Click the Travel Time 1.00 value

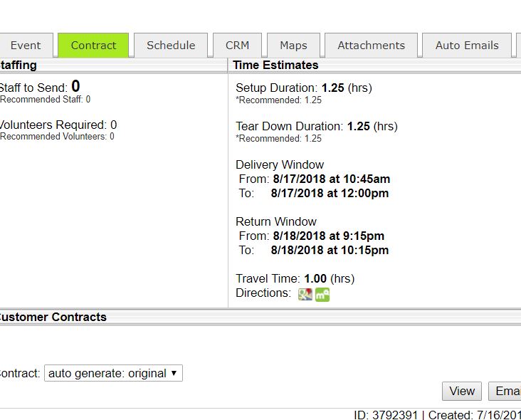315,279
